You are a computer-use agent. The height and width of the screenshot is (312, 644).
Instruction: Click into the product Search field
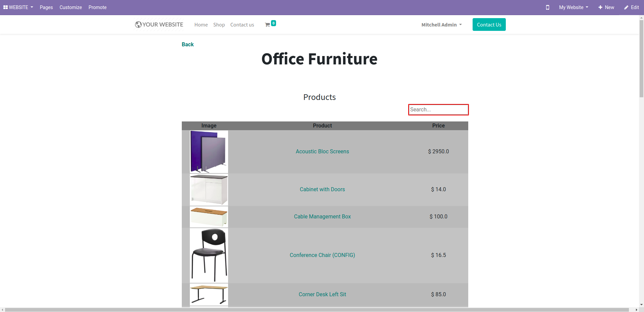coord(438,110)
